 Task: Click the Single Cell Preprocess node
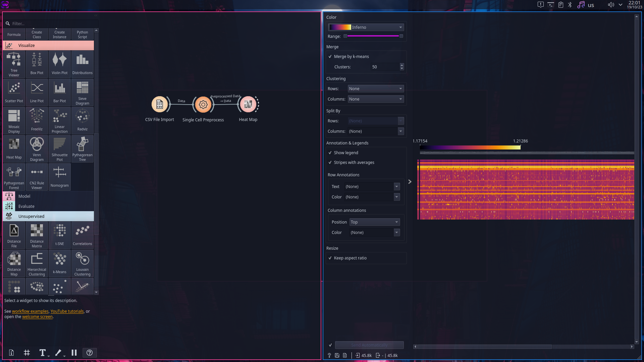pyautogui.click(x=203, y=104)
